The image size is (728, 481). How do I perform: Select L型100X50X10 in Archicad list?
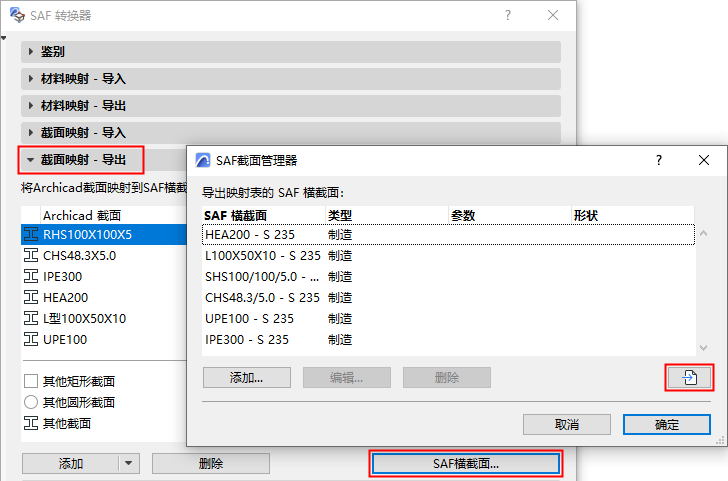[104, 318]
